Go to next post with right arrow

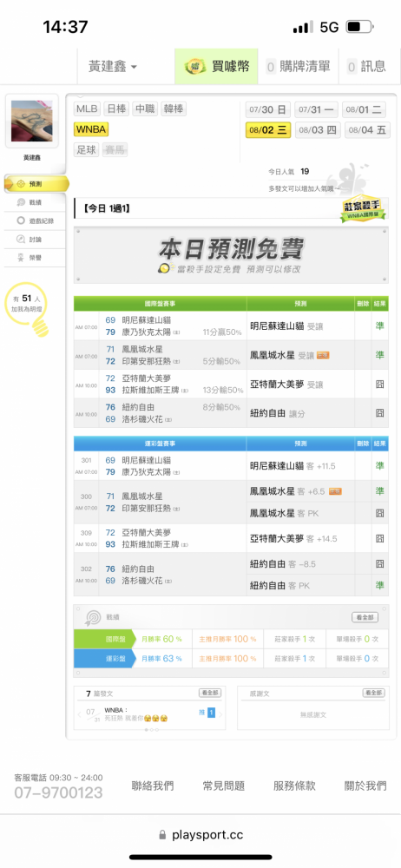click(221, 714)
